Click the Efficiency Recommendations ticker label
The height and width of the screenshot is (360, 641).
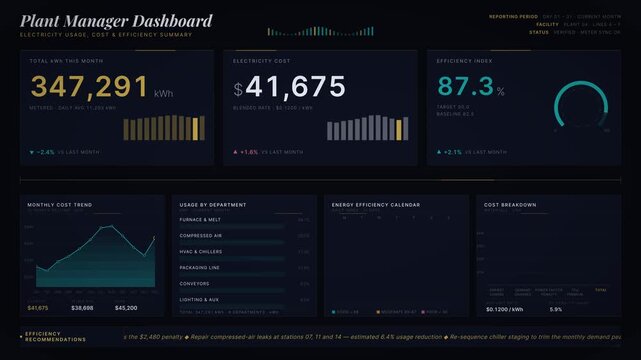[x=55, y=337]
